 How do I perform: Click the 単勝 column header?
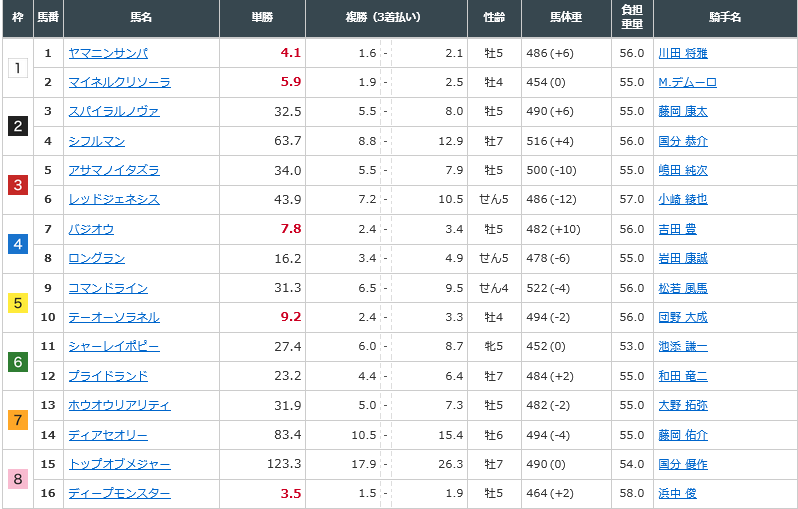click(262, 17)
